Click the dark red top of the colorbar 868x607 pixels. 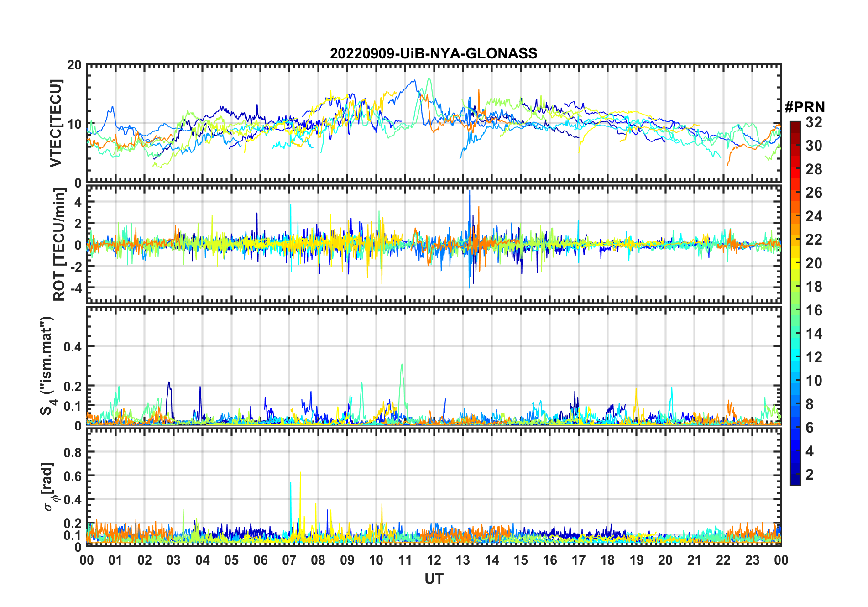coord(795,125)
